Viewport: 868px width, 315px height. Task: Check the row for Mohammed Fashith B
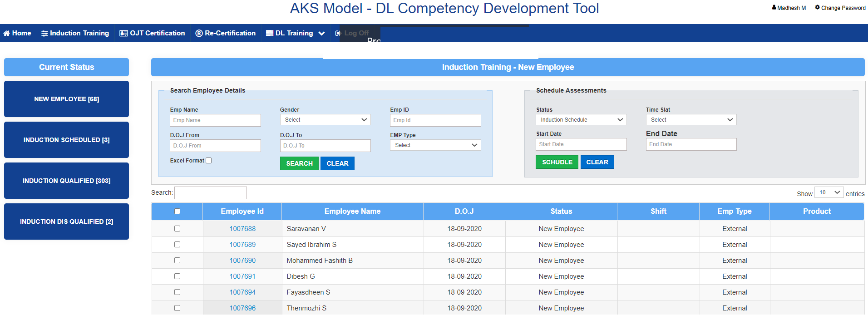(x=177, y=261)
